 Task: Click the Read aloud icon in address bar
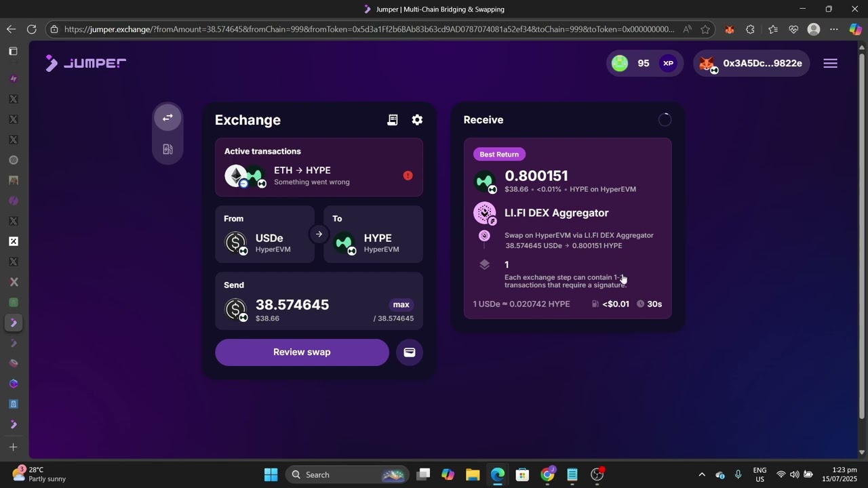tap(687, 29)
